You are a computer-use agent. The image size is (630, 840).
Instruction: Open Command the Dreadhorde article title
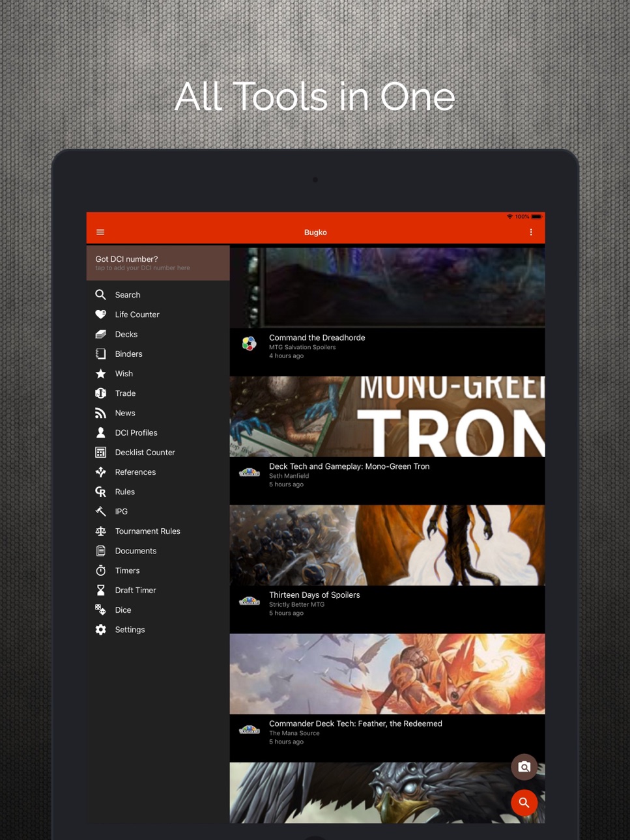tap(317, 337)
